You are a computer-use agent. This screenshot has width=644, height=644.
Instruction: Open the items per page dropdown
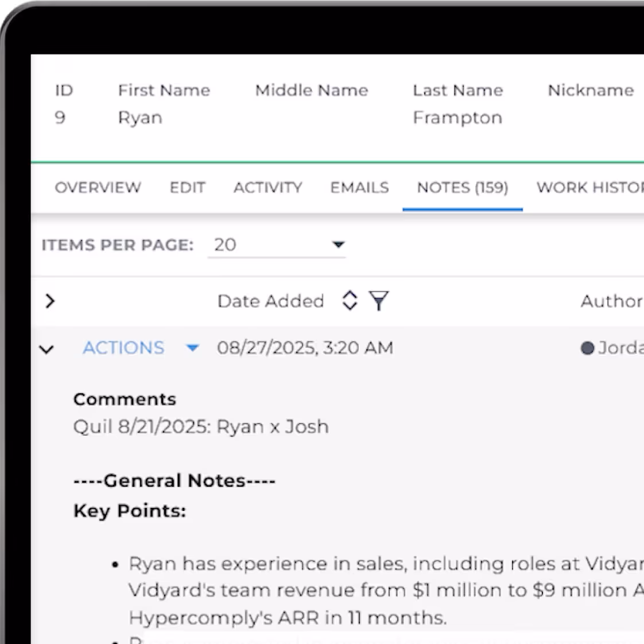[277, 245]
